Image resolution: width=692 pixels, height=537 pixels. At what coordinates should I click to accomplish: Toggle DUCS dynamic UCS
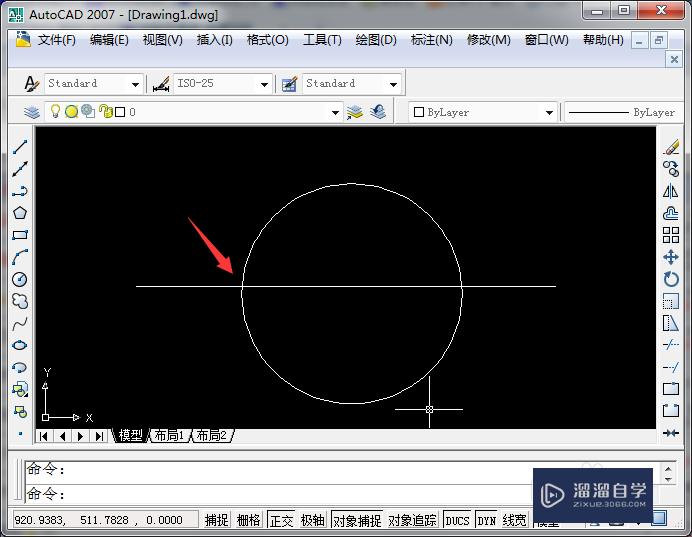pyautogui.click(x=457, y=521)
